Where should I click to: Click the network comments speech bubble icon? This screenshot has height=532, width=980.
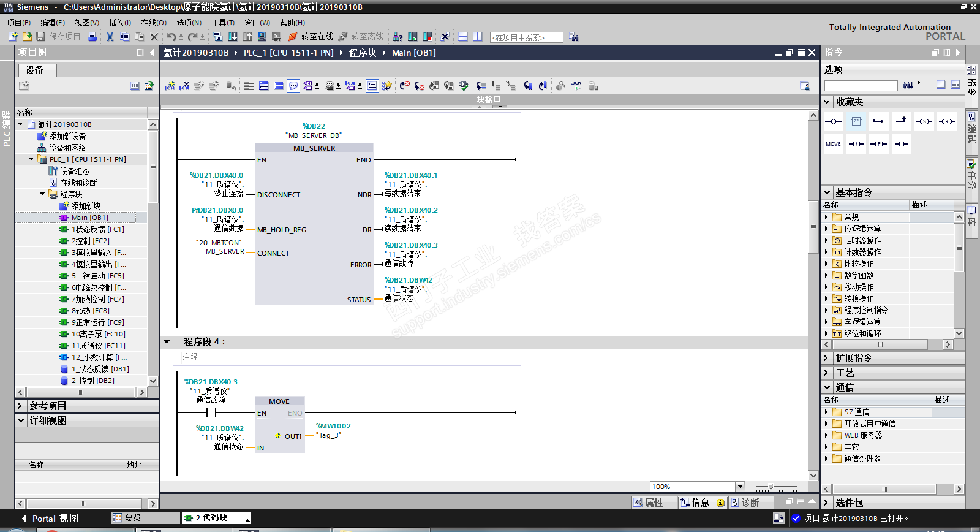tap(293, 86)
